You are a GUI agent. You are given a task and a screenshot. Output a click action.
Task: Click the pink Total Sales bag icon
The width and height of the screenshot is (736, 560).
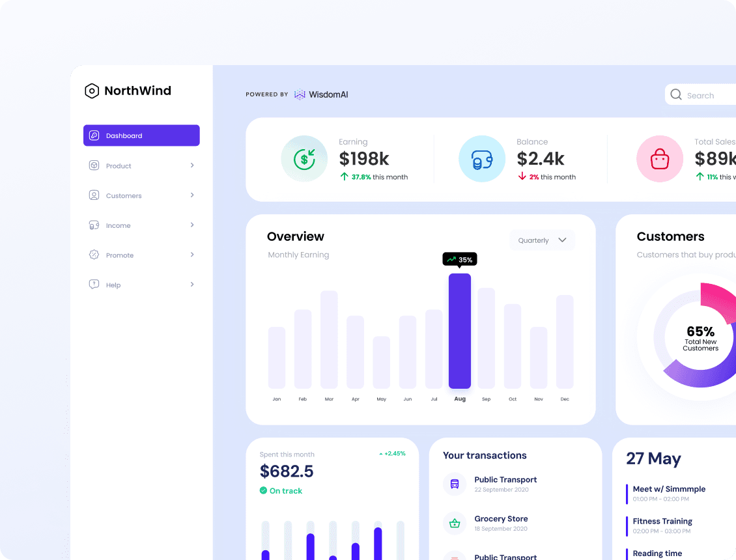point(660,159)
